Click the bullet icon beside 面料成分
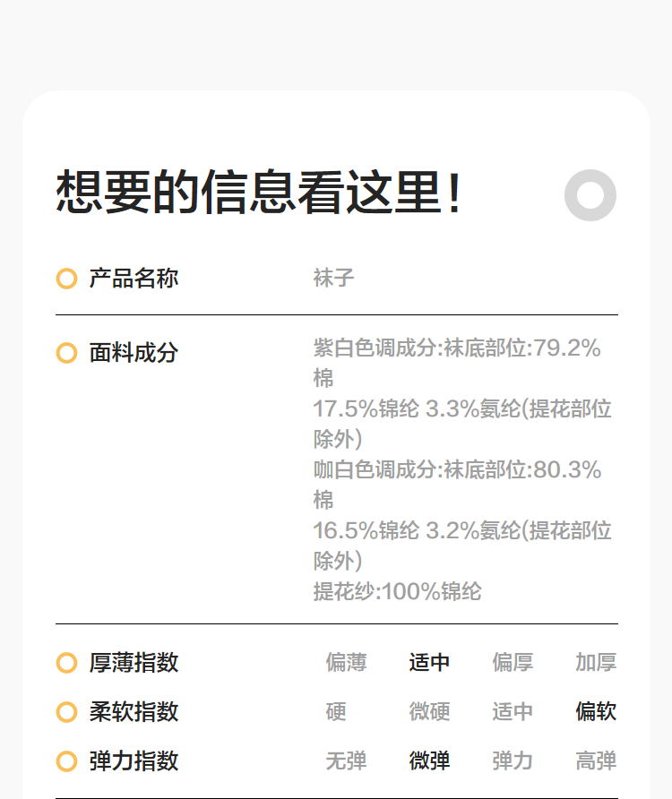The width and height of the screenshot is (672, 799). (66, 353)
